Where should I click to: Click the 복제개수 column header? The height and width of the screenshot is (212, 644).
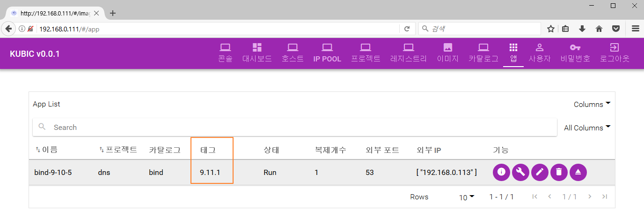pyautogui.click(x=330, y=150)
